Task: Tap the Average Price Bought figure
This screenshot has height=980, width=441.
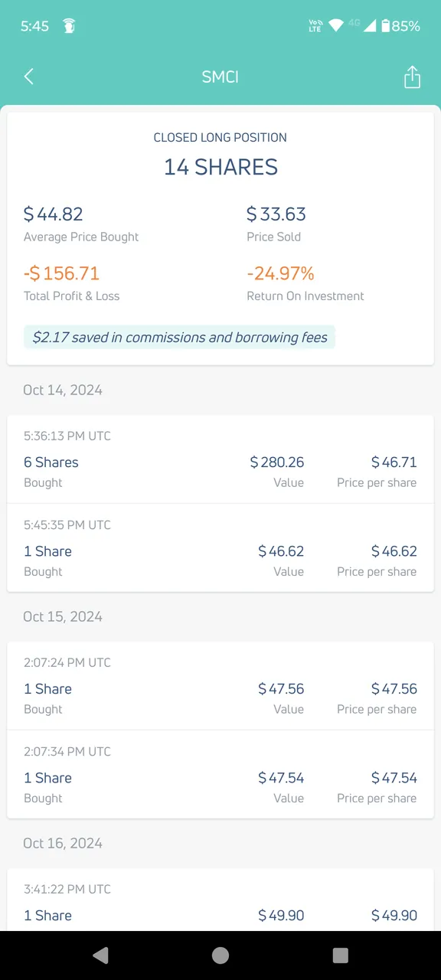Action: (x=53, y=214)
